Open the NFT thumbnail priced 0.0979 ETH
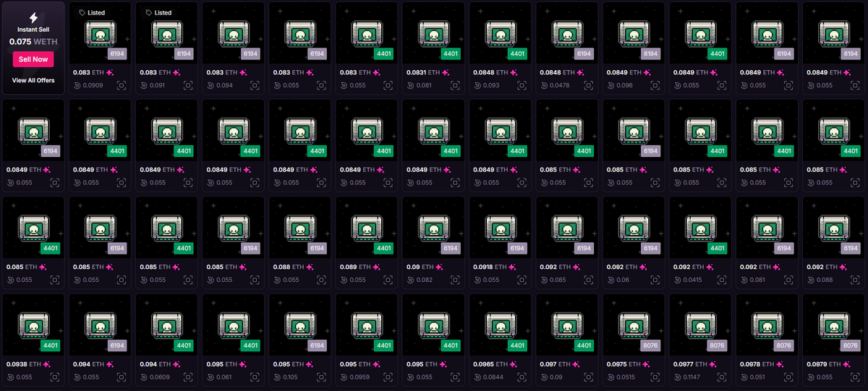This screenshot has height=391, width=868. [832, 325]
